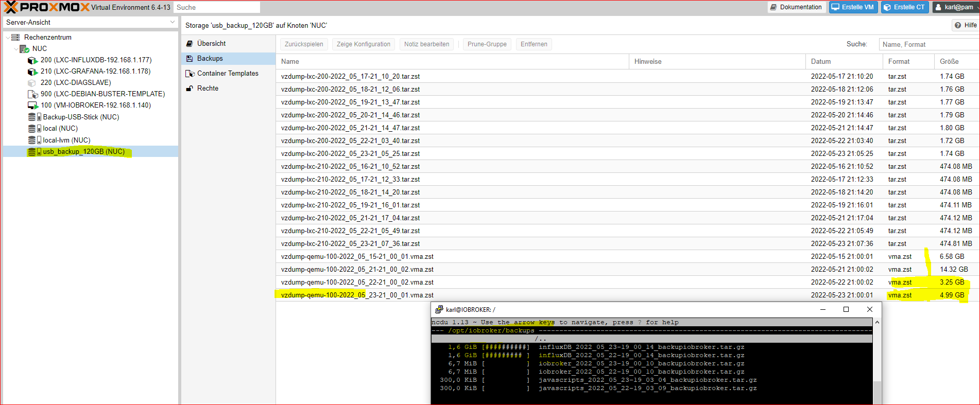980x405 pixels.
Task: Focus the Name, Format filter field
Action: click(929, 44)
